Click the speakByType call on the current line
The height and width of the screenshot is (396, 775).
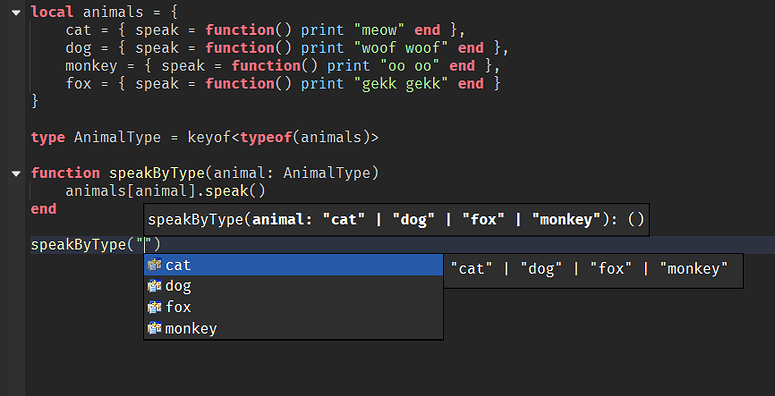coord(95,245)
